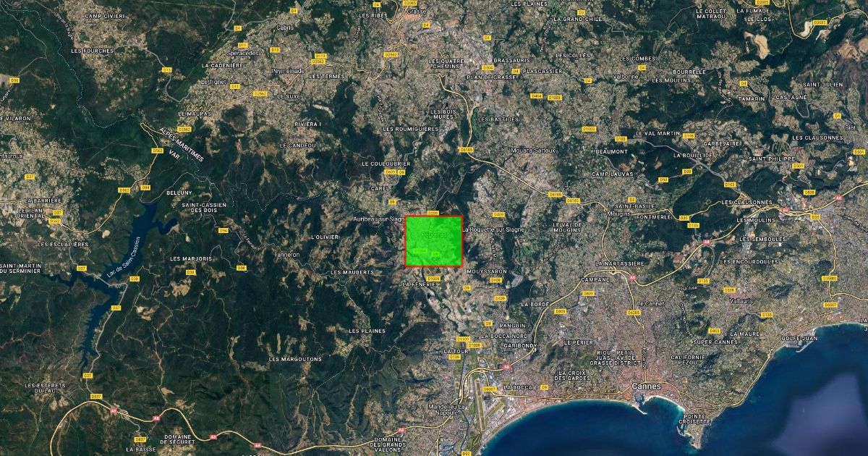
Task: Click the D198 road shield
Action: tap(688, 136)
